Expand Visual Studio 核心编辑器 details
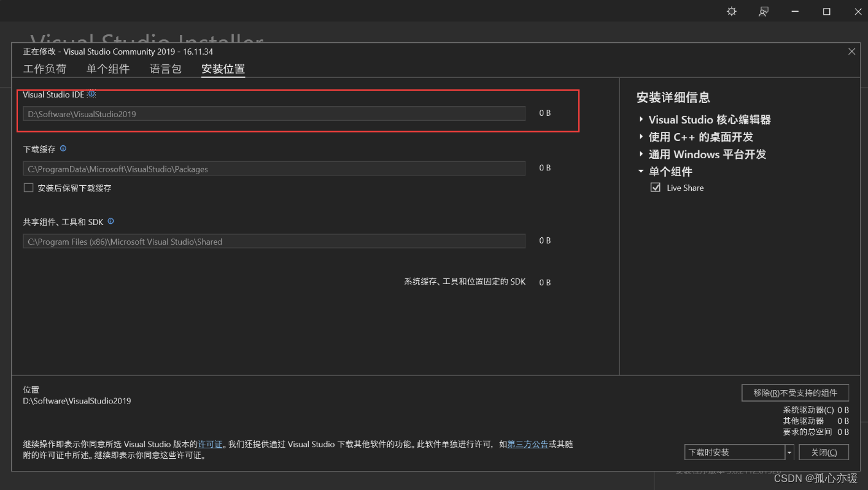Viewport: 868px width, 490px height. coord(641,120)
